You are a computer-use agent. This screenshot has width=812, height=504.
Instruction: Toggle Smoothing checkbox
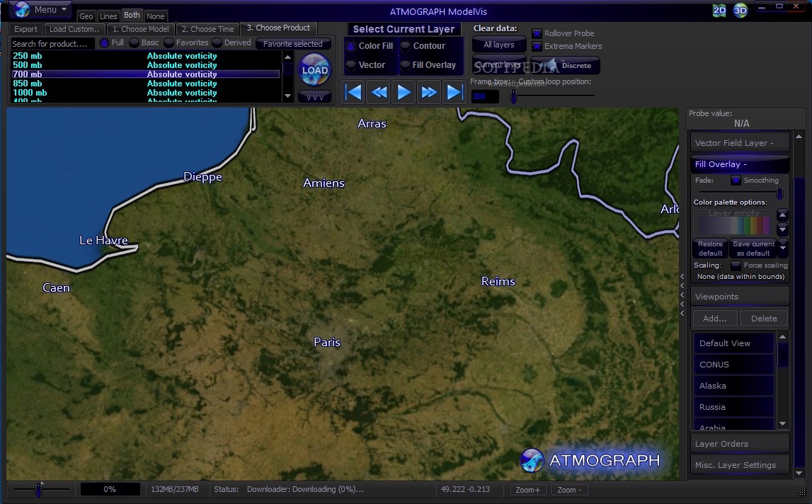(x=736, y=181)
